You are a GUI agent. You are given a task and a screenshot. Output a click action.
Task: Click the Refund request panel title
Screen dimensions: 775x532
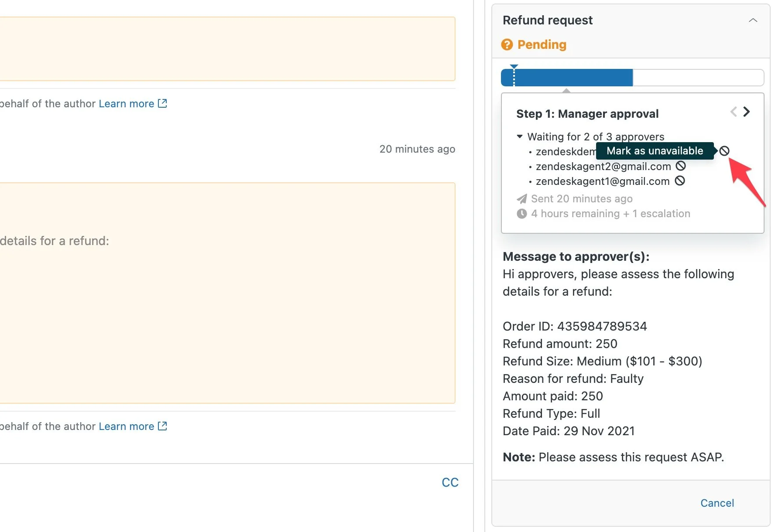[x=548, y=20]
